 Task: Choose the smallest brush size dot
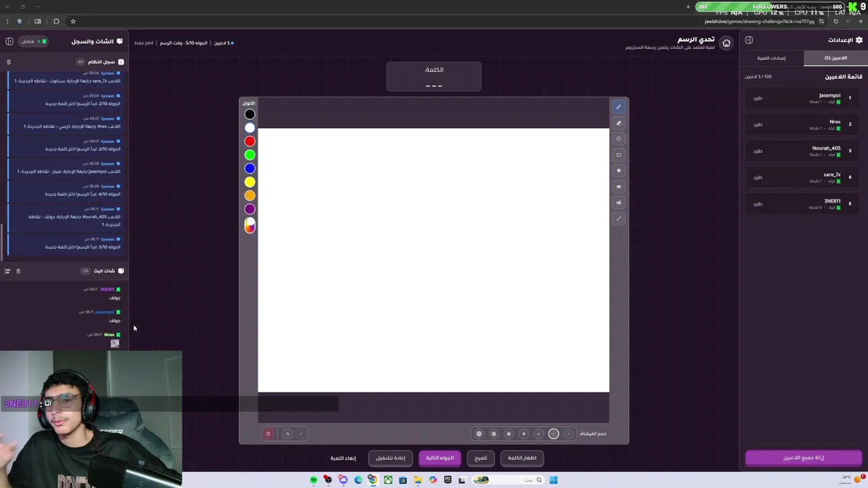tap(568, 434)
